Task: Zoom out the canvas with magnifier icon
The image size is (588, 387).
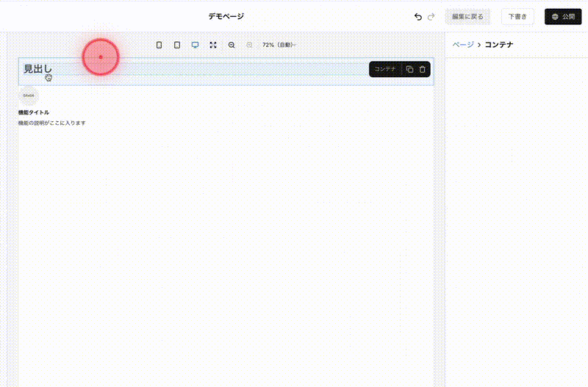Action: coord(232,45)
